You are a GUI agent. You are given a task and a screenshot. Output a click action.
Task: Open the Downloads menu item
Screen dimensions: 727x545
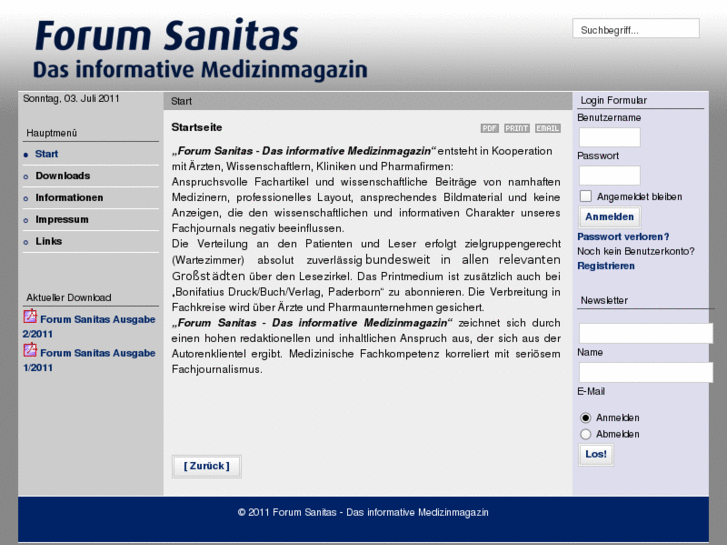(63, 176)
